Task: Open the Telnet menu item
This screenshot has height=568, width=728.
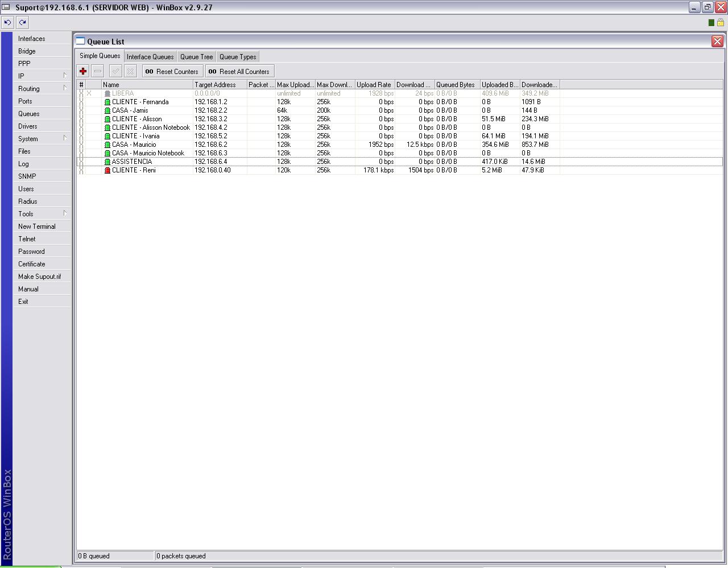Action: [43, 239]
